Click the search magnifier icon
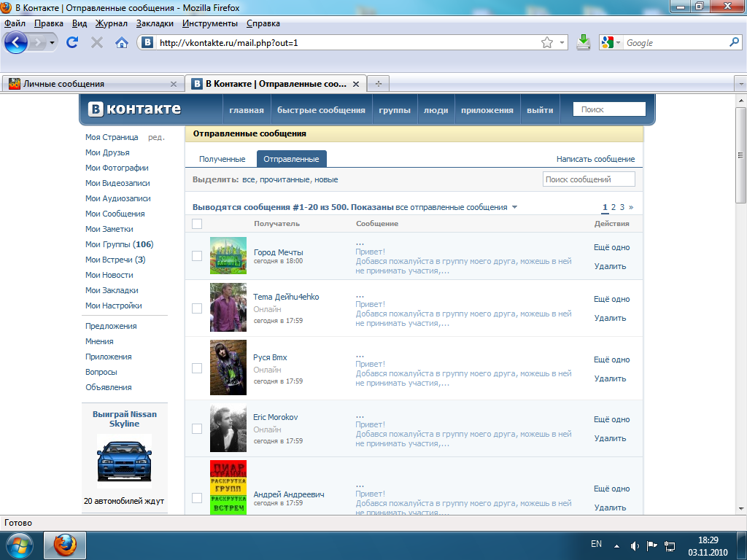Screen dimensions: 747x560 pos(734,42)
